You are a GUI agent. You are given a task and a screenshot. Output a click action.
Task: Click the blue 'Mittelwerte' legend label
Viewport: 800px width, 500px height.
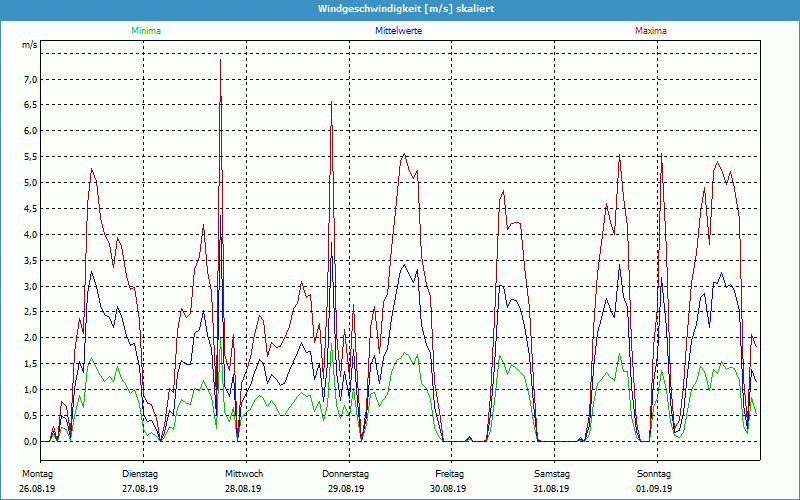click(398, 31)
